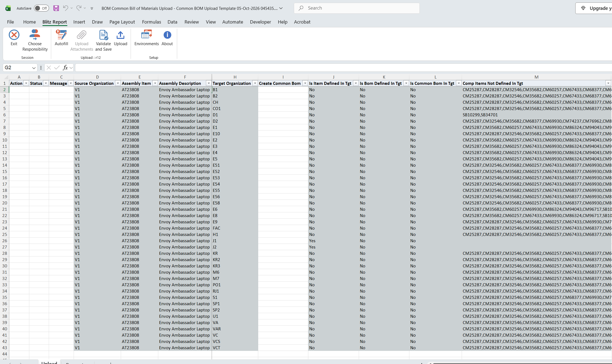Switch to the Formulas tab

point(151,22)
